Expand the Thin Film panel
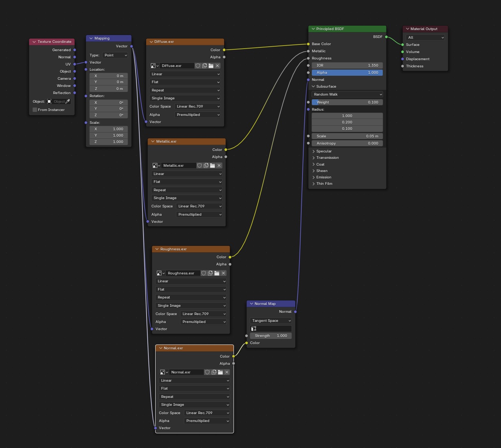 pos(313,184)
